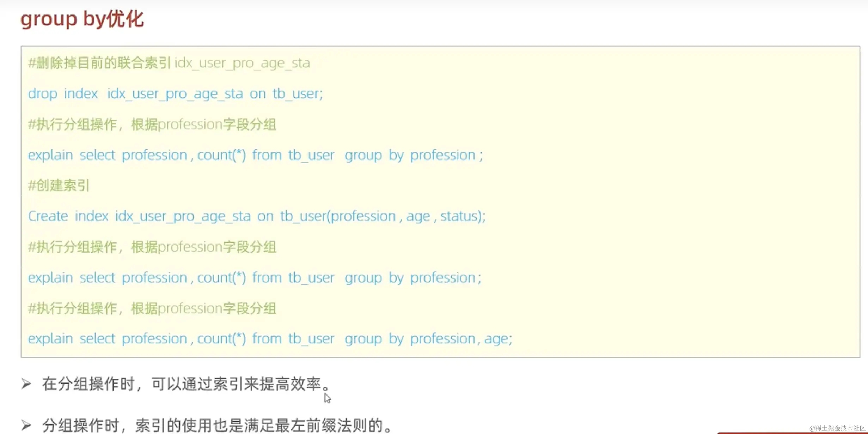Viewport: 868px width, 434px height.
Task: Click 'tb_user;' at end of drop statement
Action: coord(297,94)
